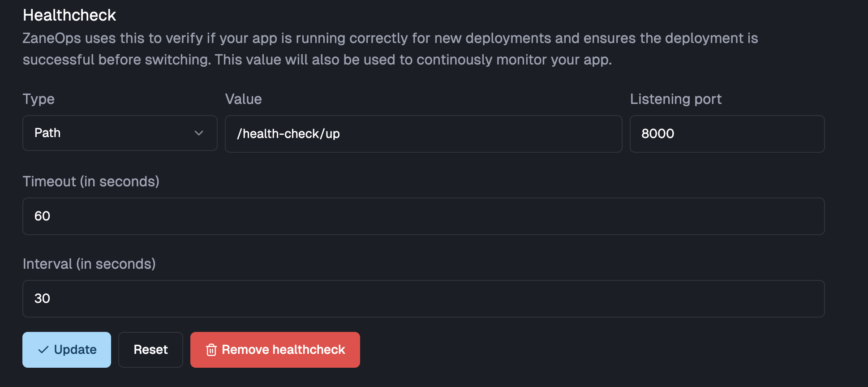Image resolution: width=868 pixels, height=387 pixels.
Task: Click the Timeout in seconds input
Action: coord(423,216)
